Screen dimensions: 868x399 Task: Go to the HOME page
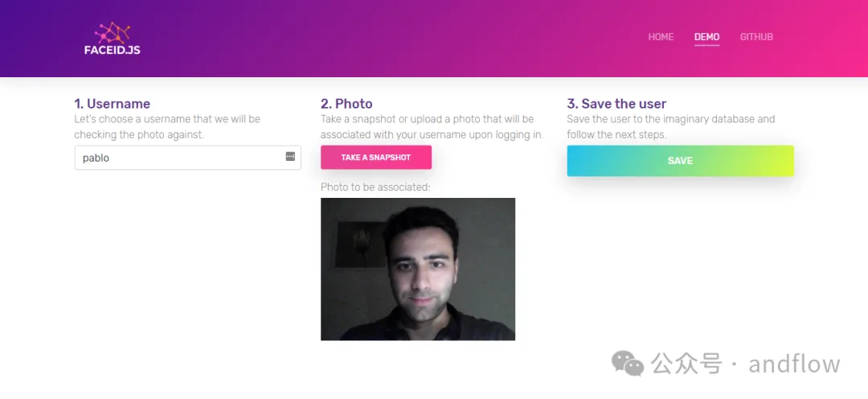[661, 37]
